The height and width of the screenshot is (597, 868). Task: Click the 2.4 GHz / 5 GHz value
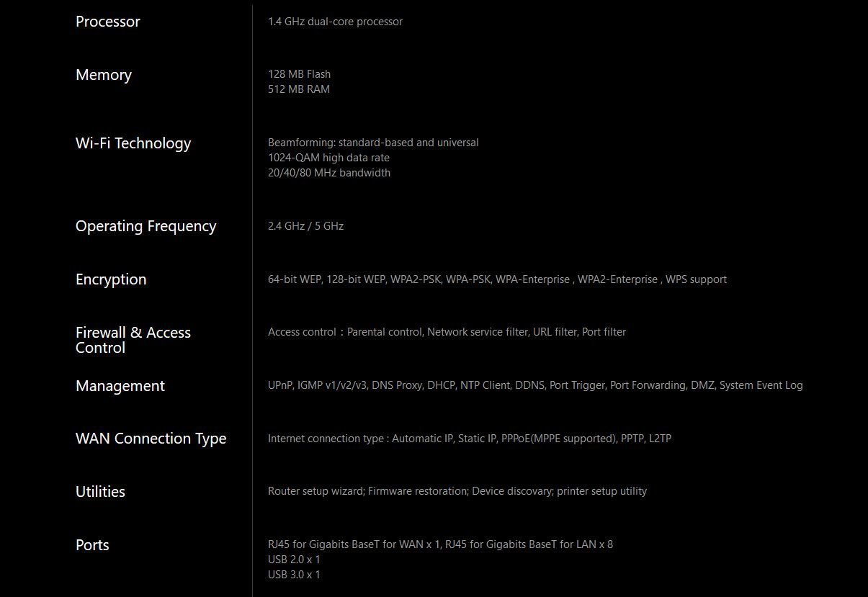click(x=305, y=226)
